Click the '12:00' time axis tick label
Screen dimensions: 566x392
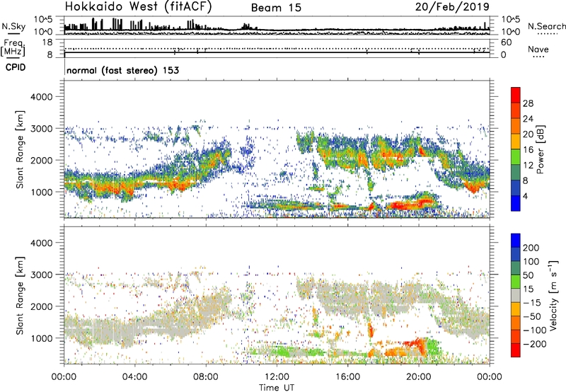(x=277, y=377)
